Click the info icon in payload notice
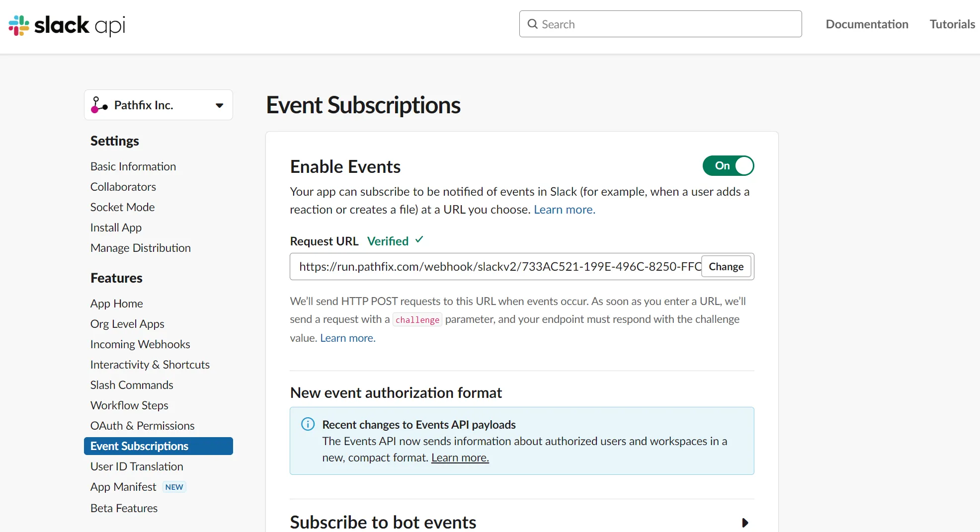Viewport: 980px width, 532px height. [x=308, y=424]
